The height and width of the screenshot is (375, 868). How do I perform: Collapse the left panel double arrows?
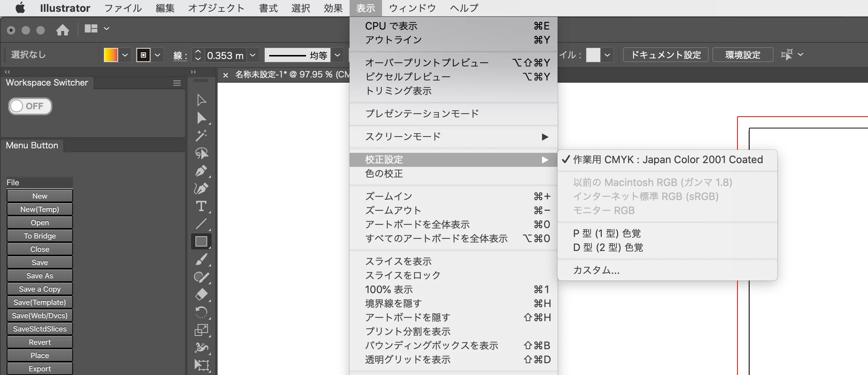pyautogui.click(x=7, y=72)
